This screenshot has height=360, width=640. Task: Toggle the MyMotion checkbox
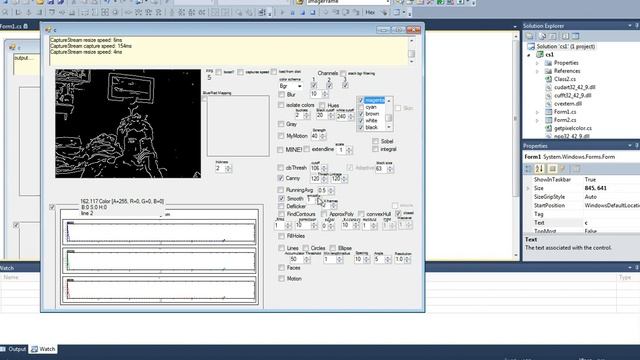tap(281, 136)
